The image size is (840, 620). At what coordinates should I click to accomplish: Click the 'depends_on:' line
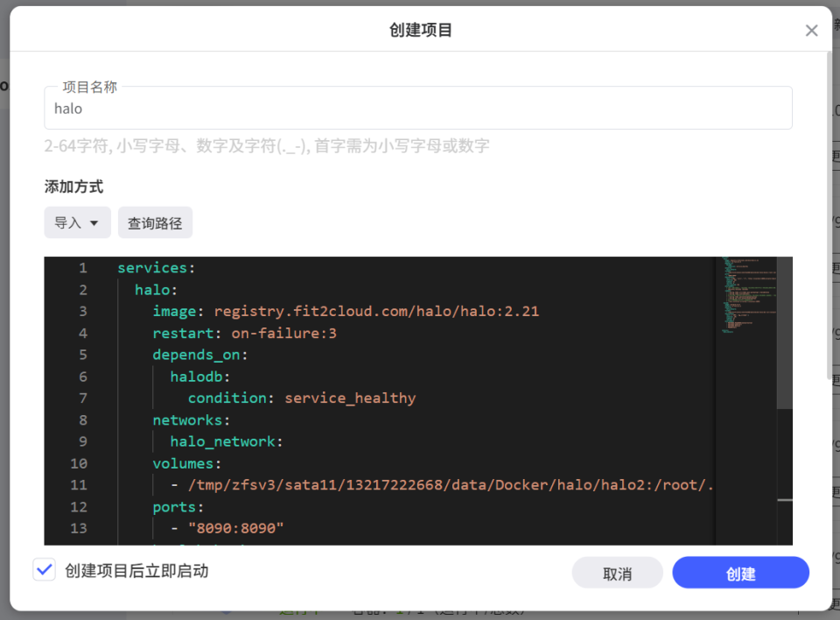pyautogui.click(x=199, y=355)
